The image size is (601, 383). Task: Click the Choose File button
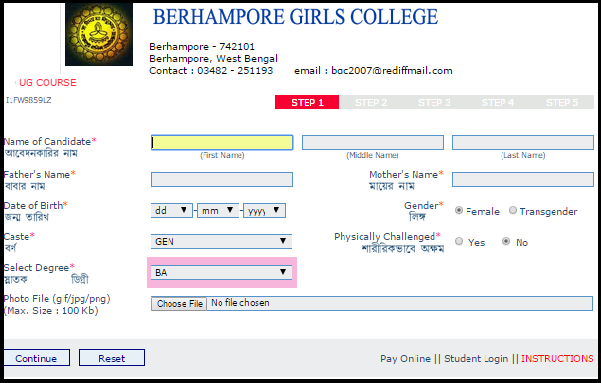point(179,304)
